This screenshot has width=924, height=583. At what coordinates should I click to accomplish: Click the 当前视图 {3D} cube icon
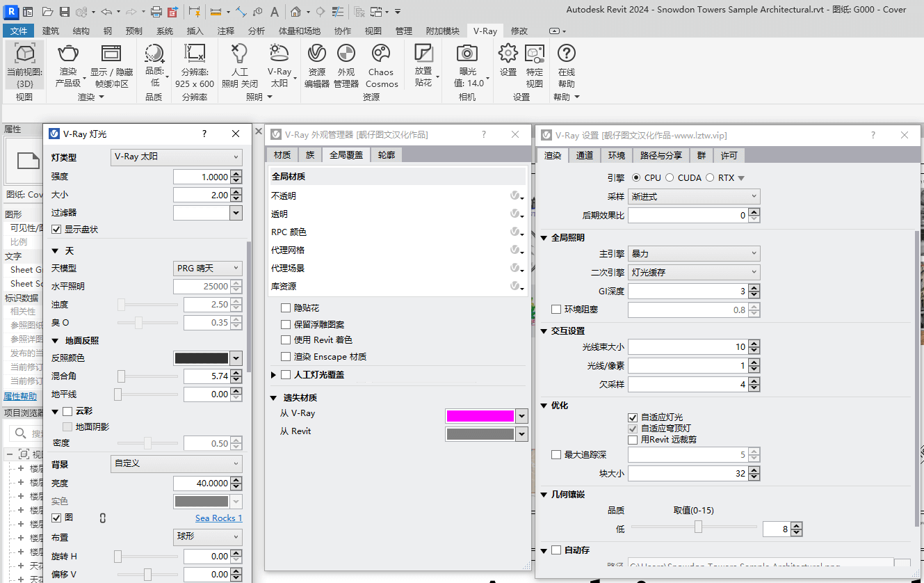pos(24,54)
